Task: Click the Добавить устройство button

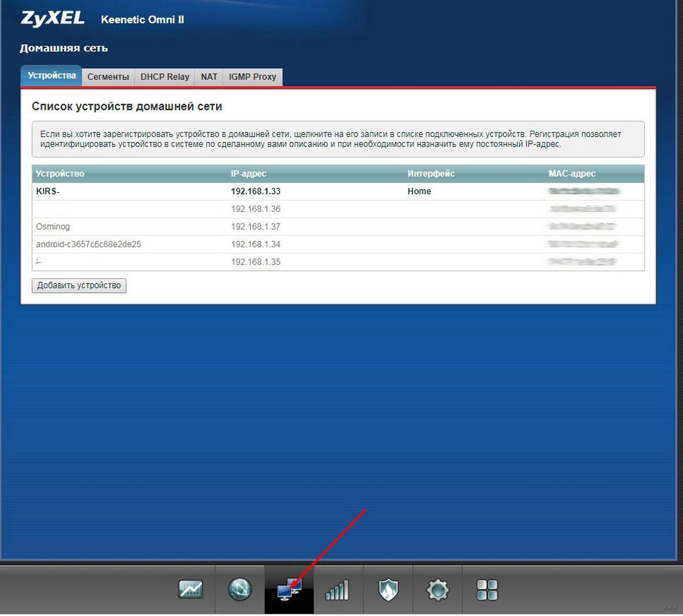Action: [x=79, y=286]
